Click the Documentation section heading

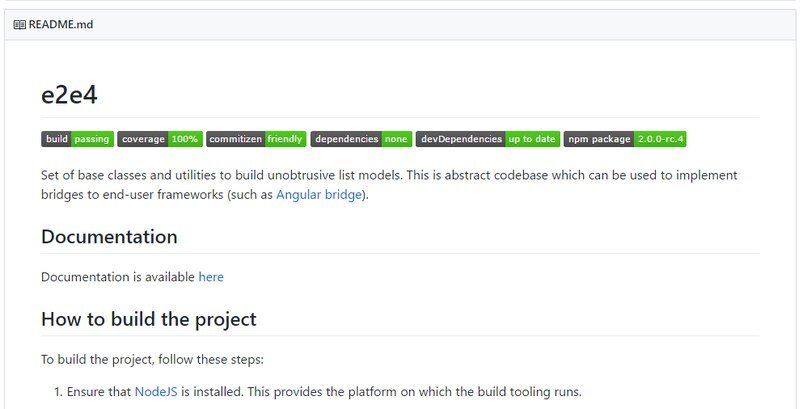coord(109,237)
